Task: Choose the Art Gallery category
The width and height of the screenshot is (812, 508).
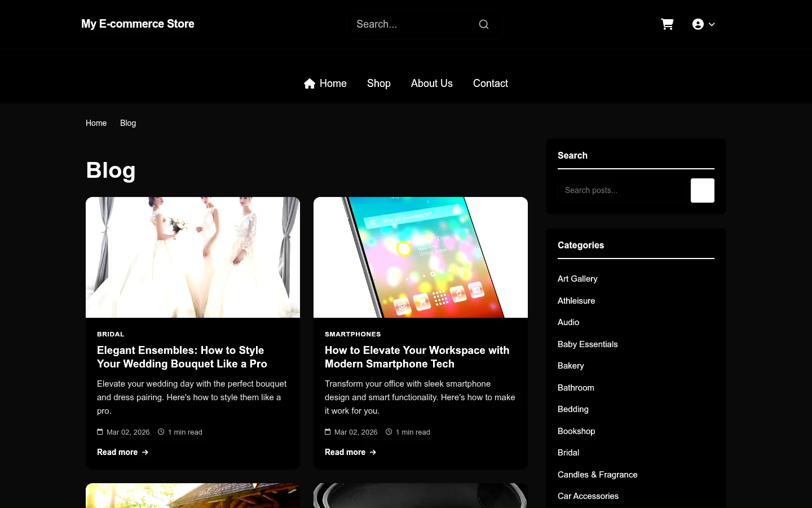Action: tap(577, 279)
